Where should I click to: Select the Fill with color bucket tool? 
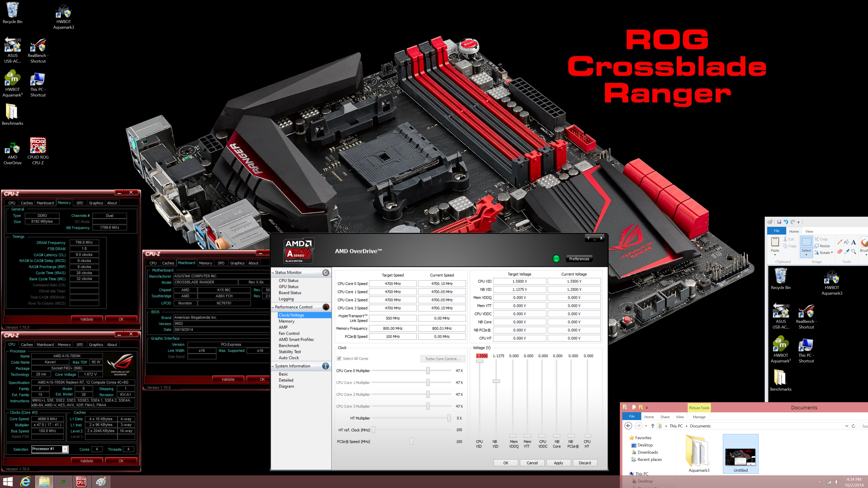(847, 242)
